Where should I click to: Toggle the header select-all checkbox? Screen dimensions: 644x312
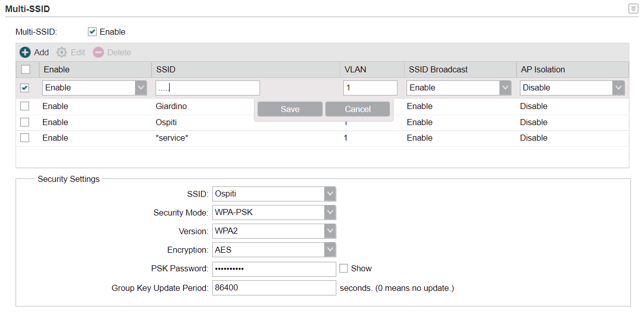coord(26,69)
